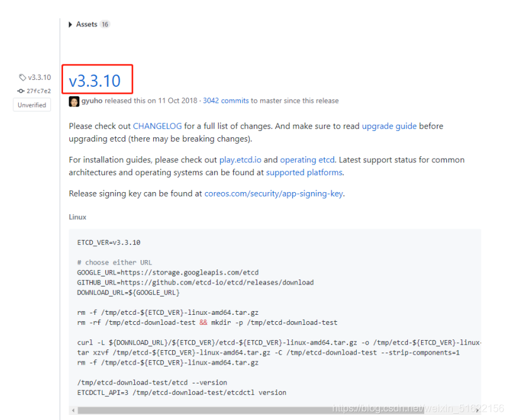Click the horizontal scrollbar thumb of code block
510x420 pixels.
tap(250, 411)
